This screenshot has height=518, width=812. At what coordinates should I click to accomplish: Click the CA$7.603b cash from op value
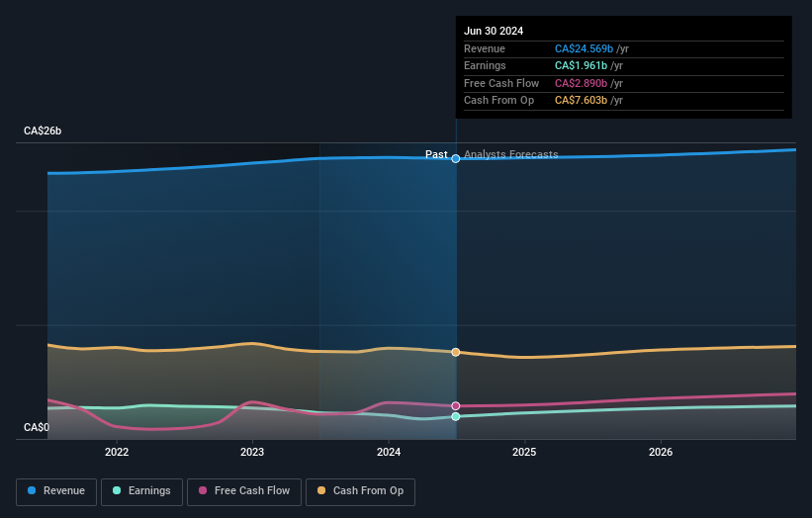pos(581,101)
